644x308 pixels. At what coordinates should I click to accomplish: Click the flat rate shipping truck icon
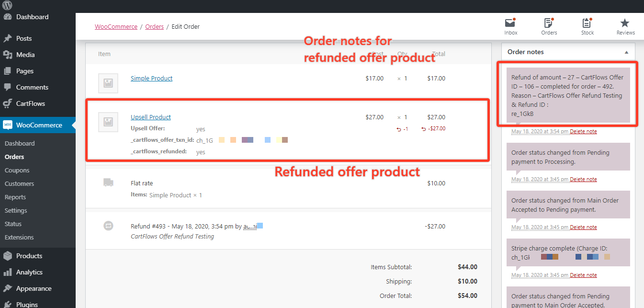pyautogui.click(x=108, y=183)
